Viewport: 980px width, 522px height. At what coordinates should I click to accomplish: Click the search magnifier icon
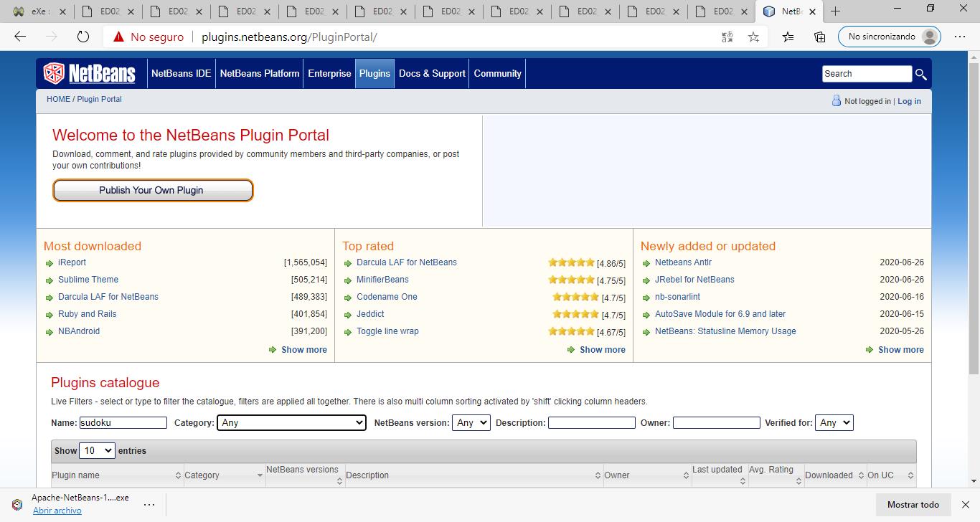click(x=921, y=74)
